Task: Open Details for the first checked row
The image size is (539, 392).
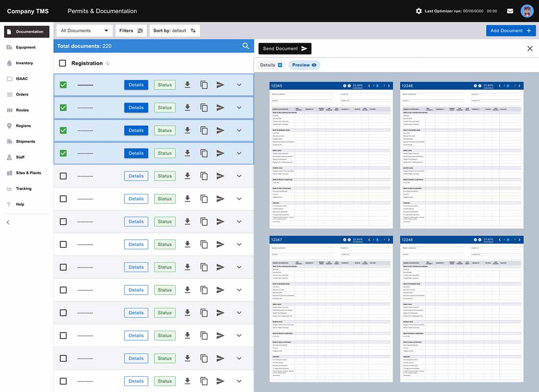Action: (136, 85)
